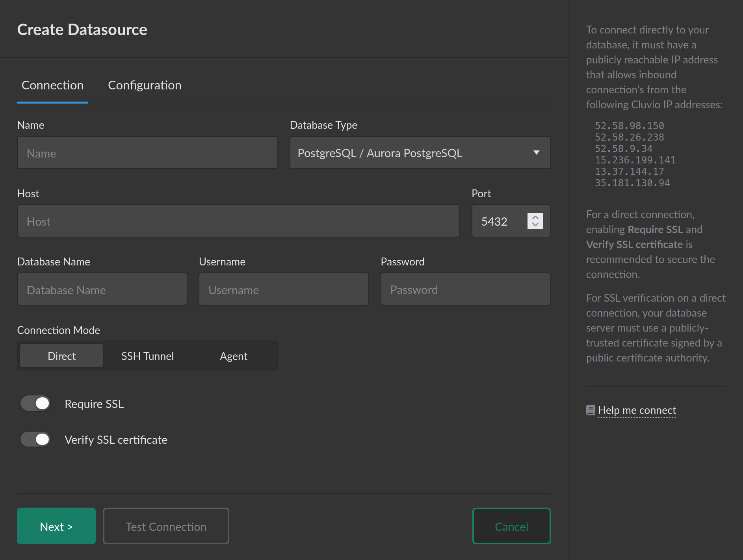
Task: Click the IP address 35.181.130.94
Action: [632, 183]
